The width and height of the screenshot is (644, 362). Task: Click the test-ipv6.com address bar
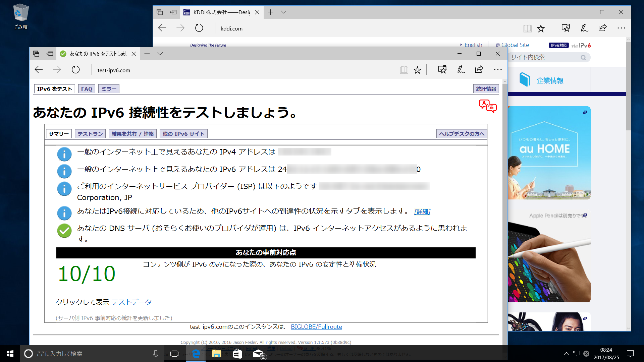[114, 70]
